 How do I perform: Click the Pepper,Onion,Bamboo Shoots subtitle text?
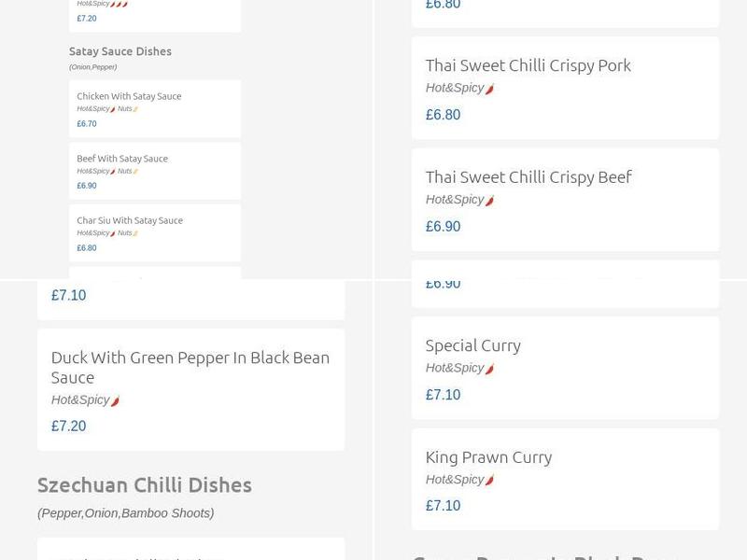pos(125,512)
